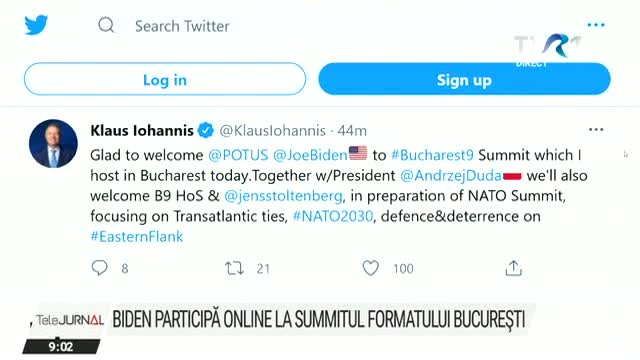The height and width of the screenshot is (360, 640).
Task: Open the @JoeBiden mention
Action: point(310,155)
